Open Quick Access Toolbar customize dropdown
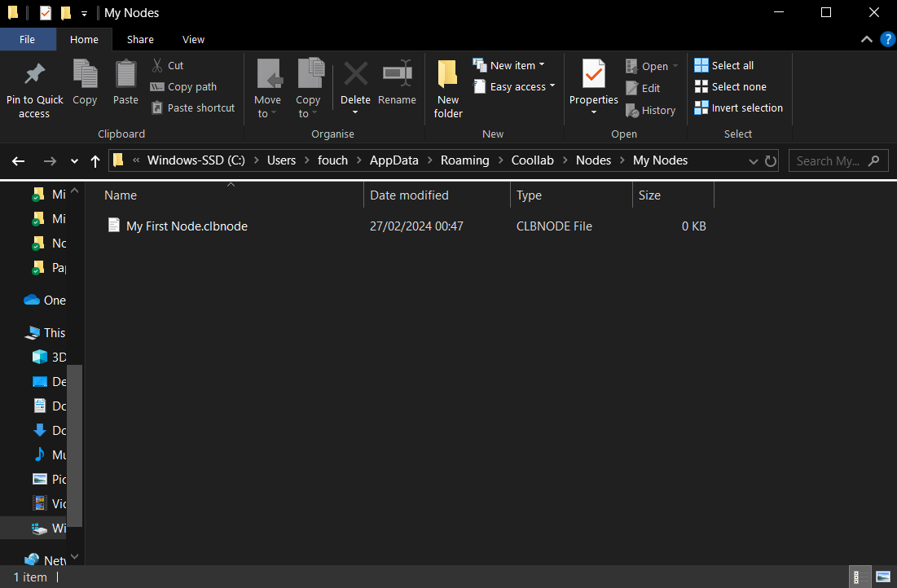 pos(84,13)
